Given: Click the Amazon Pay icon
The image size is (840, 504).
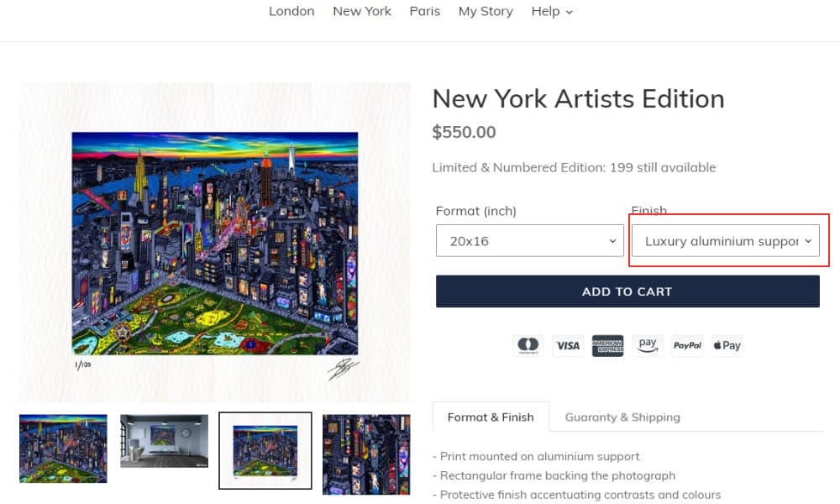Looking at the screenshot, I should 647,345.
